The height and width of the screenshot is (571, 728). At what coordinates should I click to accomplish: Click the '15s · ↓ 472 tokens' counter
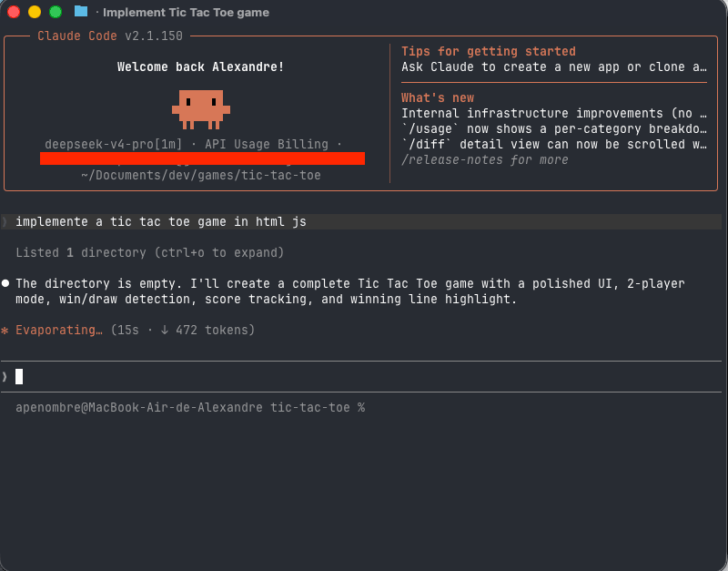183,331
